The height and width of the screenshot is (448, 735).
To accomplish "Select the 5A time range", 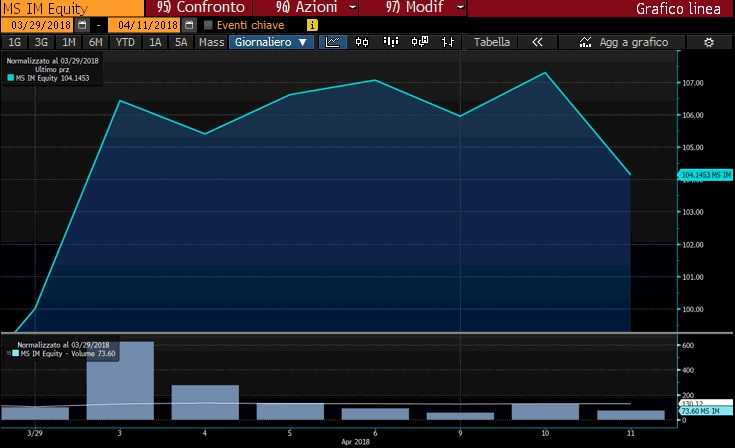I will point(181,42).
